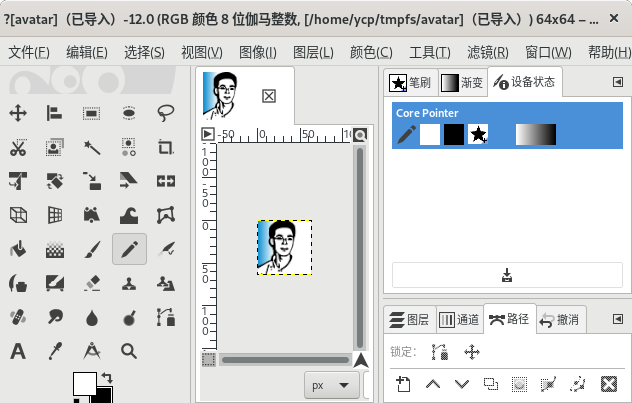Select the Airbrush tool

(x=166, y=249)
